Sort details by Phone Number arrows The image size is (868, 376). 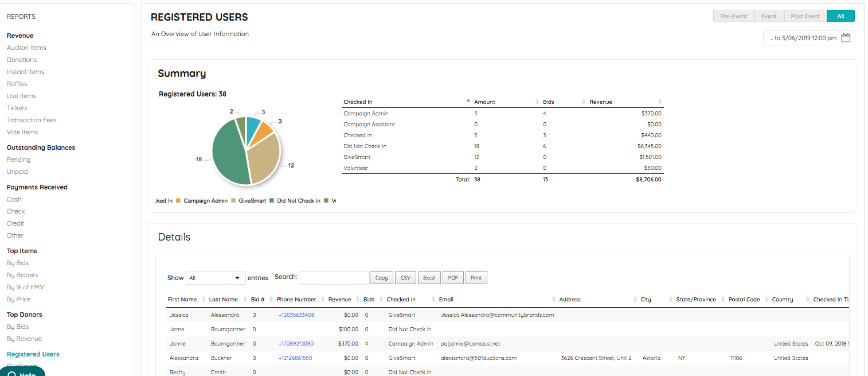click(x=322, y=300)
